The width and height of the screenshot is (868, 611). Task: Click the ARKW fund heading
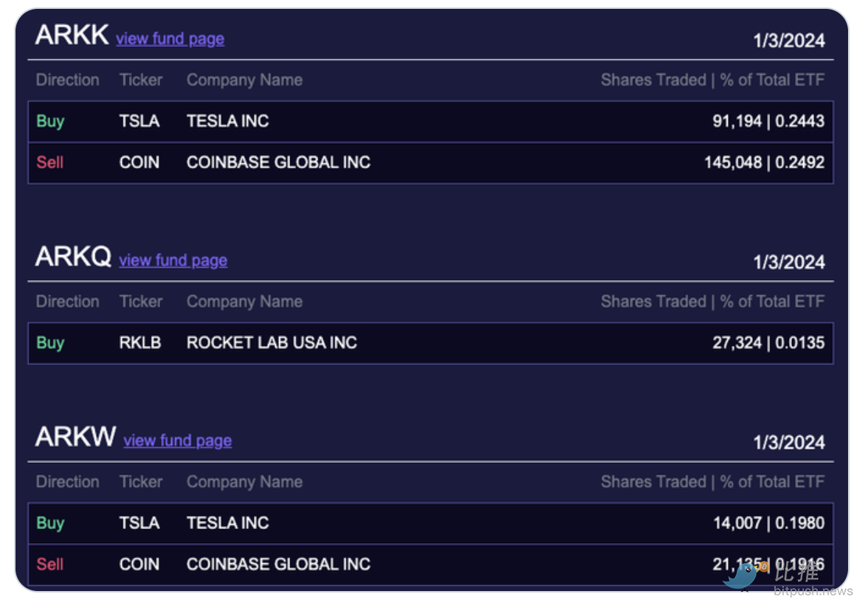tap(75, 437)
